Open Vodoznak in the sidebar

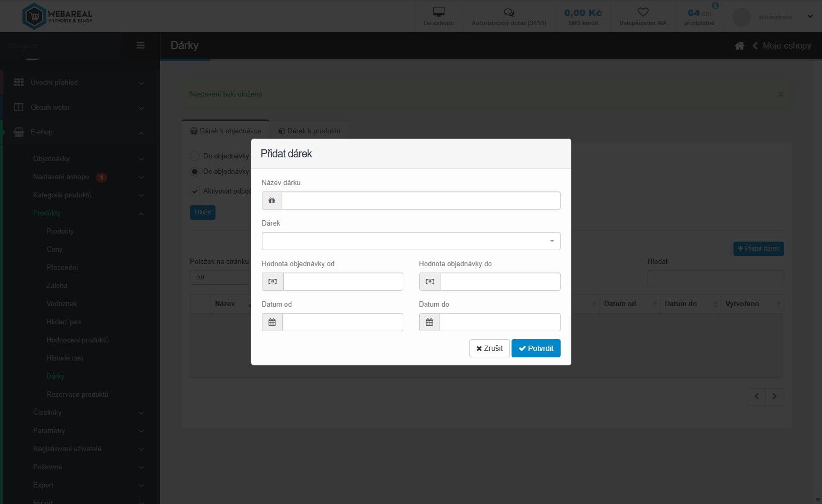coord(62,303)
